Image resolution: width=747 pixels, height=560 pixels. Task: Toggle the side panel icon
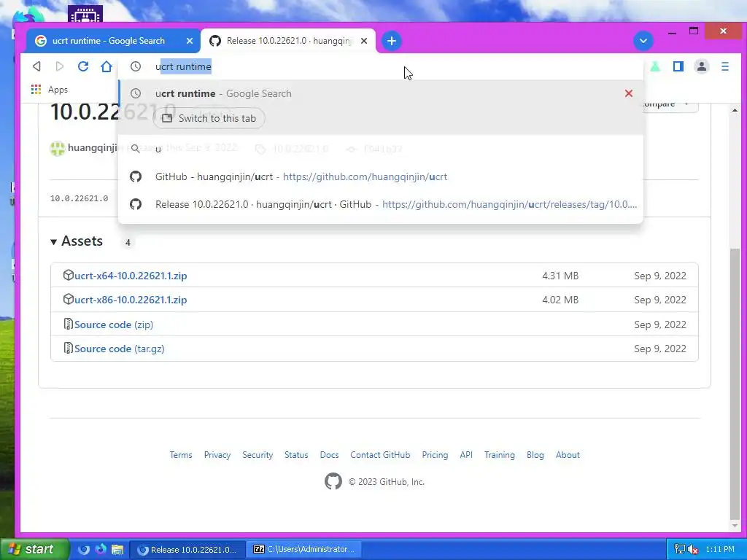678,66
